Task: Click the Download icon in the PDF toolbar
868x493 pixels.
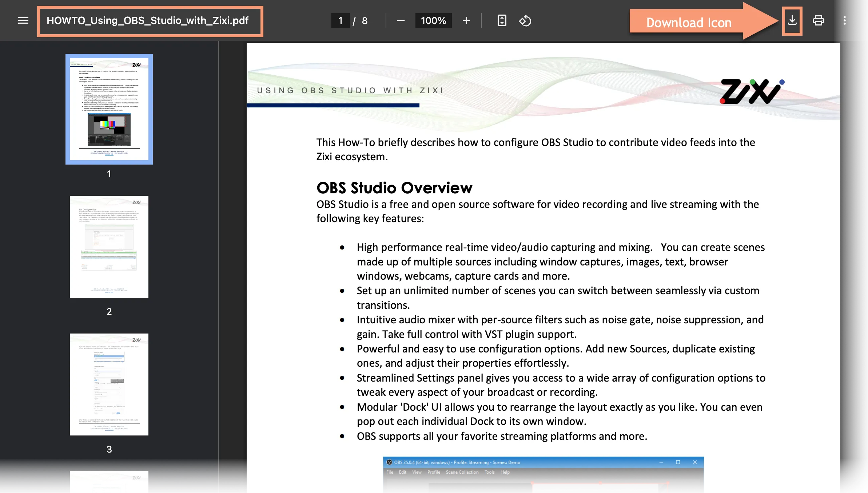Action: [792, 21]
